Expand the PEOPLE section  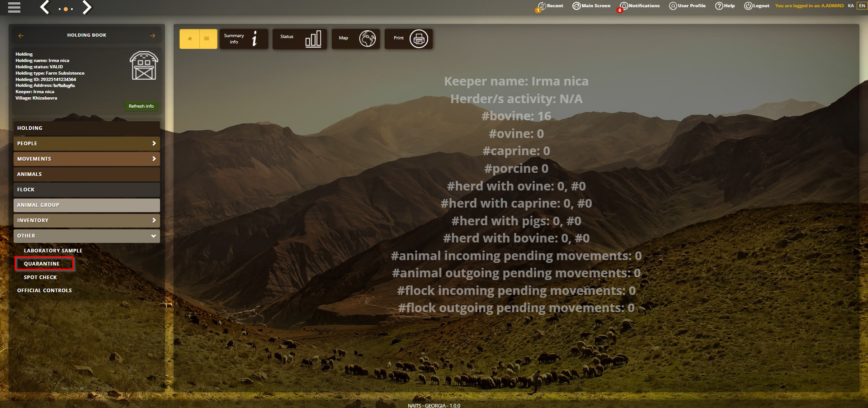tap(87, 143)
